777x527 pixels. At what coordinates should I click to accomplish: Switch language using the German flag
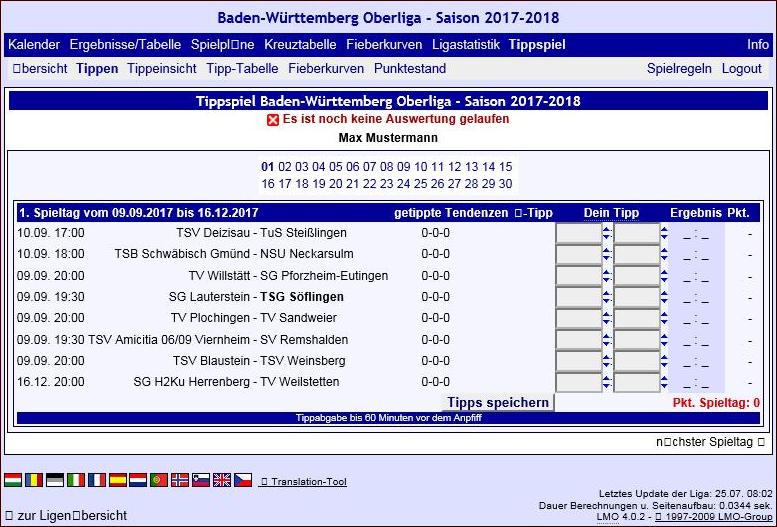[55, 480]
